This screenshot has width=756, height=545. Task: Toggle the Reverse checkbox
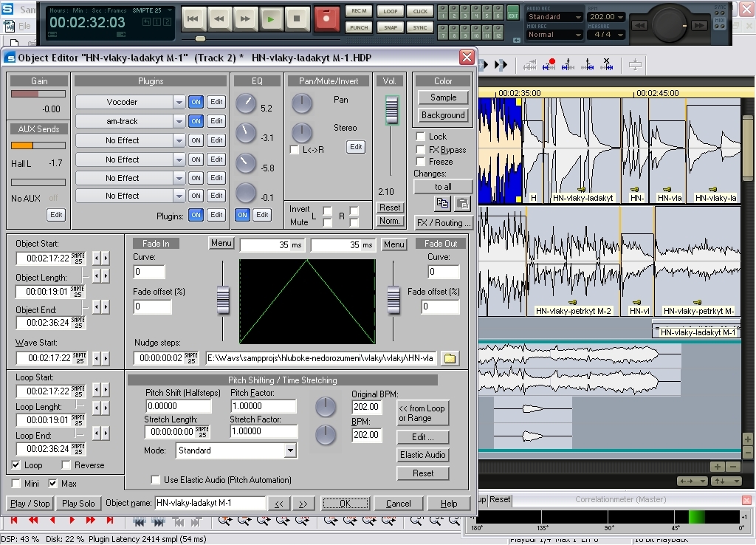[66, 465]
